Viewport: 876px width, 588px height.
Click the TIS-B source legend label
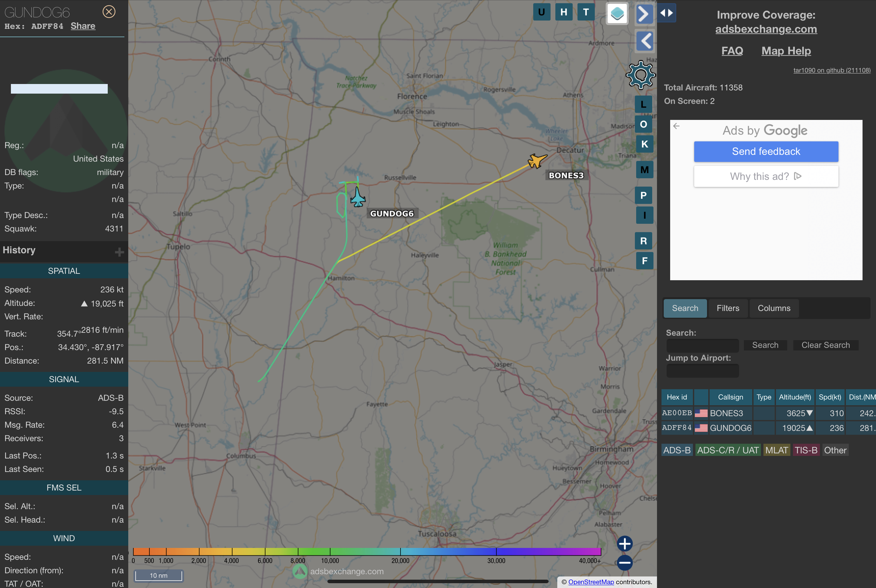pyautogui.click(x=806, y=450)
